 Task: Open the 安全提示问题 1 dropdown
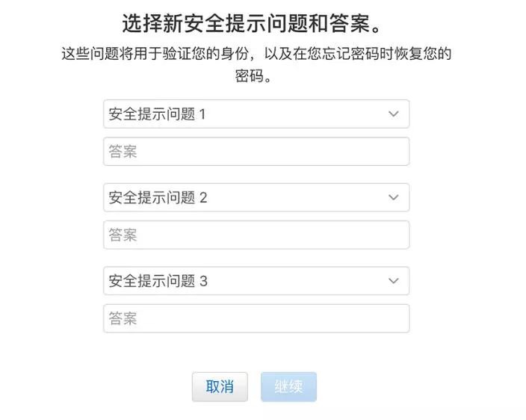[x=256, y=114]
